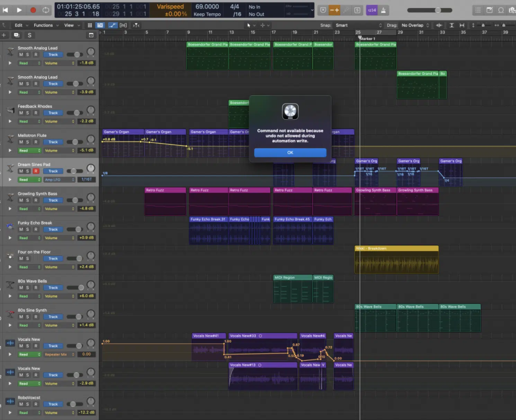Screen dimensions: 516x420
Task: Solo the Four on the Floor track
Action: pyautogui.click(x=28, y=258)
